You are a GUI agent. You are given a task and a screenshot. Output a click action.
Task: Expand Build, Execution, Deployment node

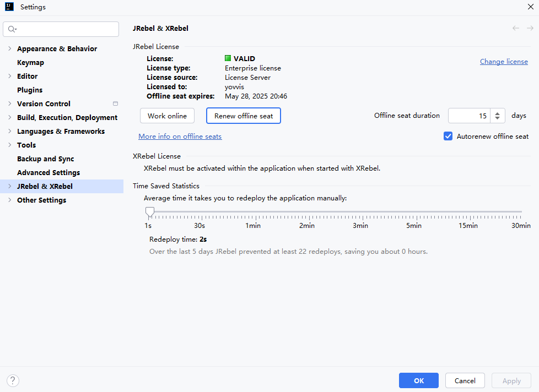[9, 117]
